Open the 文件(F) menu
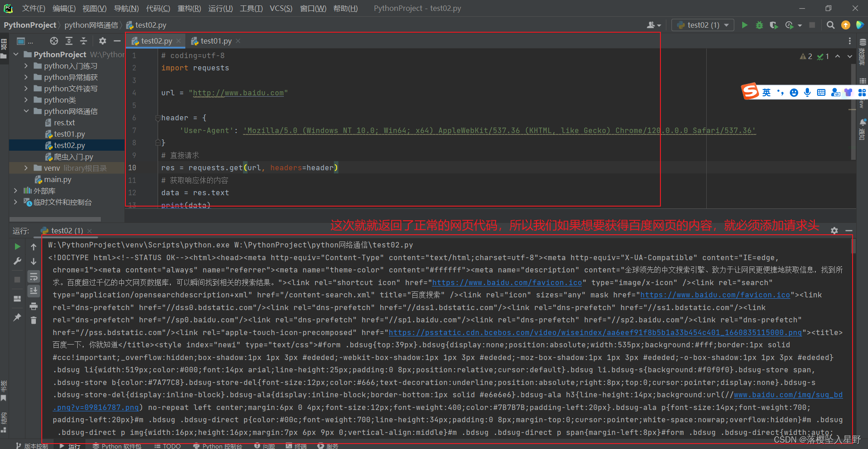Image resolution: width=868 pixels, height=449 pixels. click(x=34, y=8)
